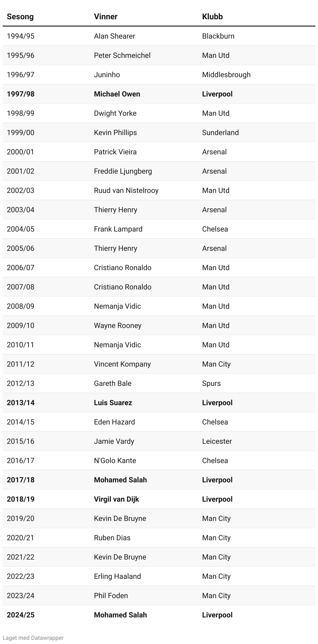
Task: Click the Virgil van Dijk winner cell
Action: point(116,499)
